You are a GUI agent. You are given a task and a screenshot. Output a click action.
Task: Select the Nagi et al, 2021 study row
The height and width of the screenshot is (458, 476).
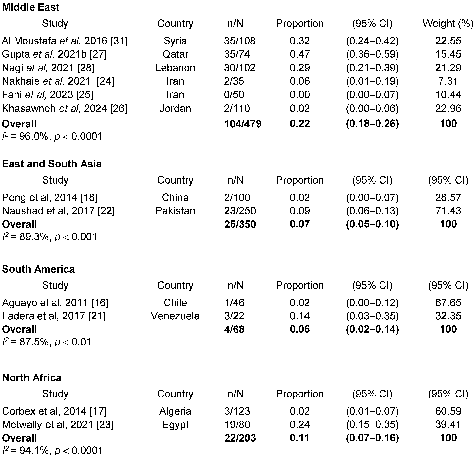point(48,68)
